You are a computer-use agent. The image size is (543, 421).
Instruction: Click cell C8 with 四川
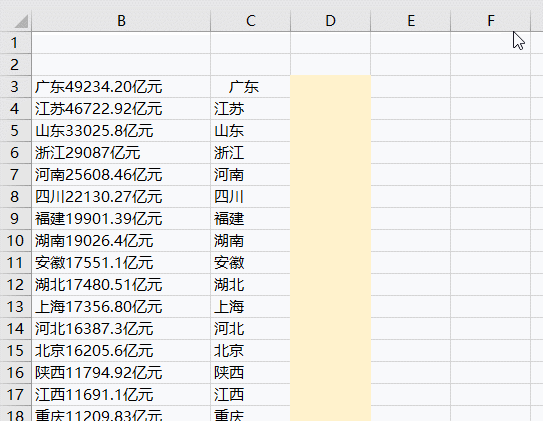click(250, 197)
